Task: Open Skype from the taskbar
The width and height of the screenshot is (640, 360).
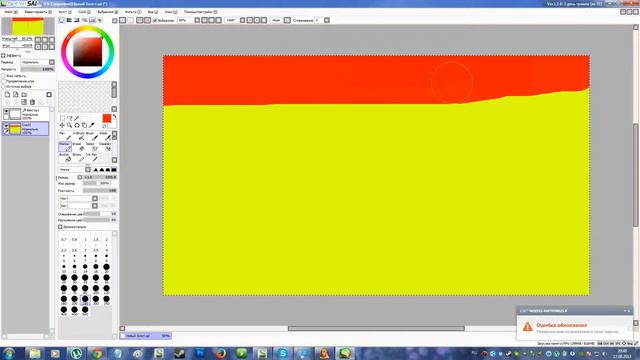Action: pyautogui.click(x=282, y=353)
